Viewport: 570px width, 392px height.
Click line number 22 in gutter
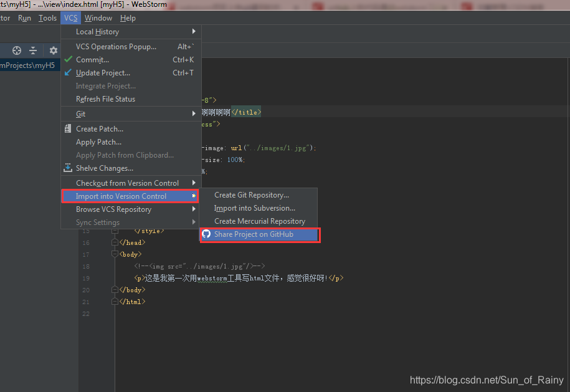(86, 314)
